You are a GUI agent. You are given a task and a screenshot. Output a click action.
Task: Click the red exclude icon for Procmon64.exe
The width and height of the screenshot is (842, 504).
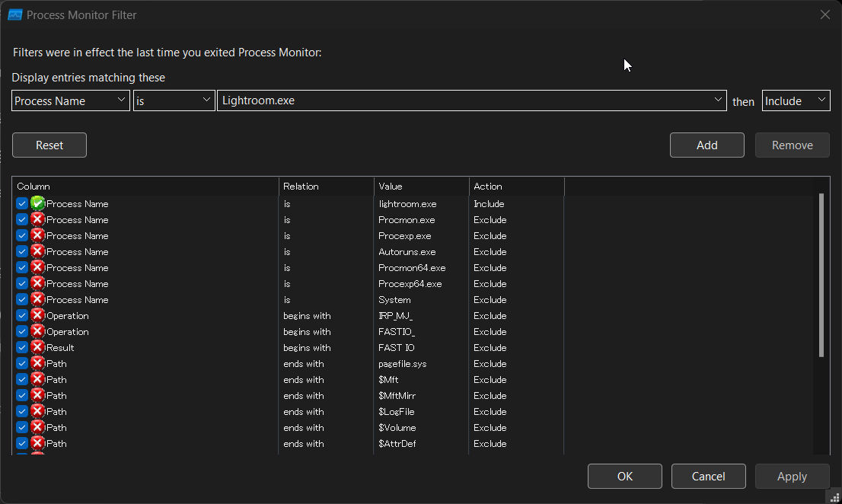(x=37, y=267)
